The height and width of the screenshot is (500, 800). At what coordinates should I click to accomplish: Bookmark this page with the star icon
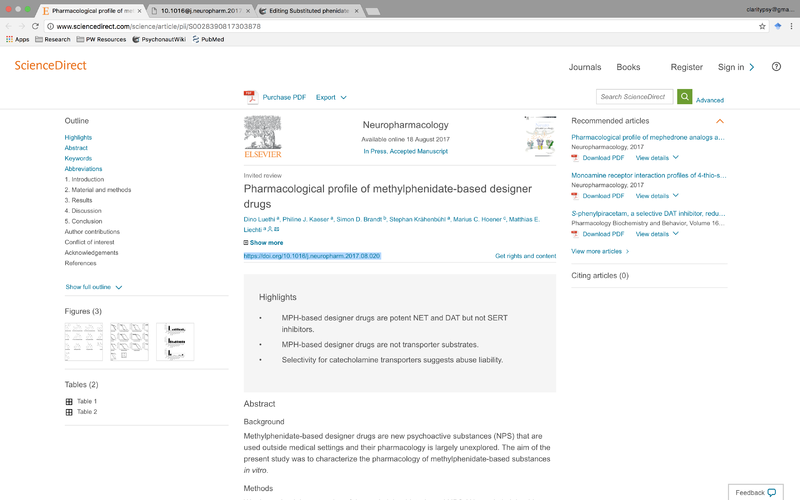coord(762,26)
